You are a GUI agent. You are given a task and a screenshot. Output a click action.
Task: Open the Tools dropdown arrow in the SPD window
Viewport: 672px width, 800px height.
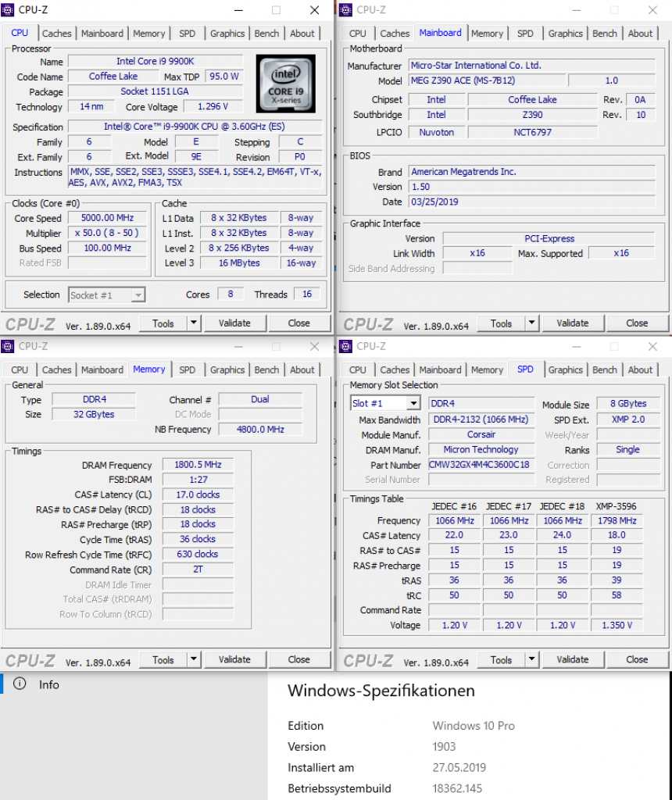pos(531,659)
